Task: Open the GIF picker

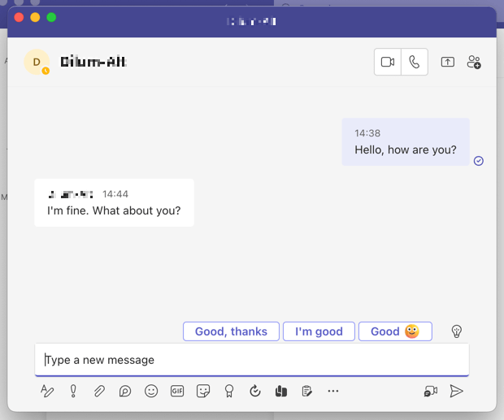Action: [x=177, y=391]
